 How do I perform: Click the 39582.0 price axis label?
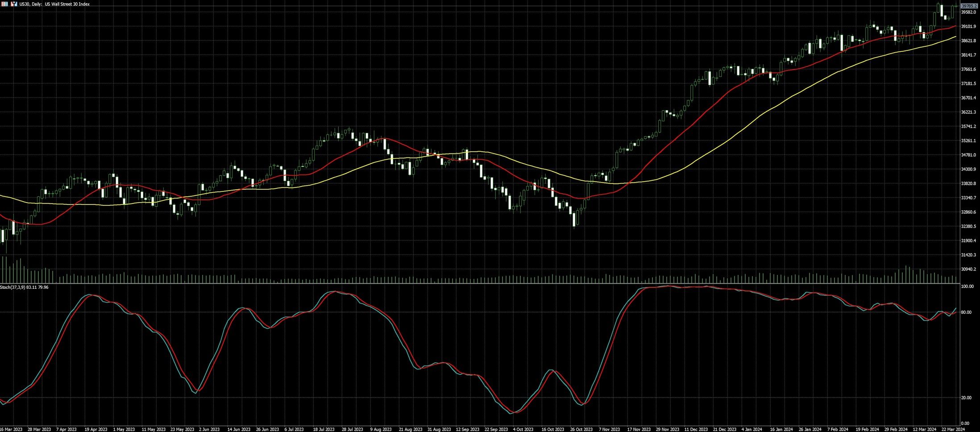click(968, 12)
